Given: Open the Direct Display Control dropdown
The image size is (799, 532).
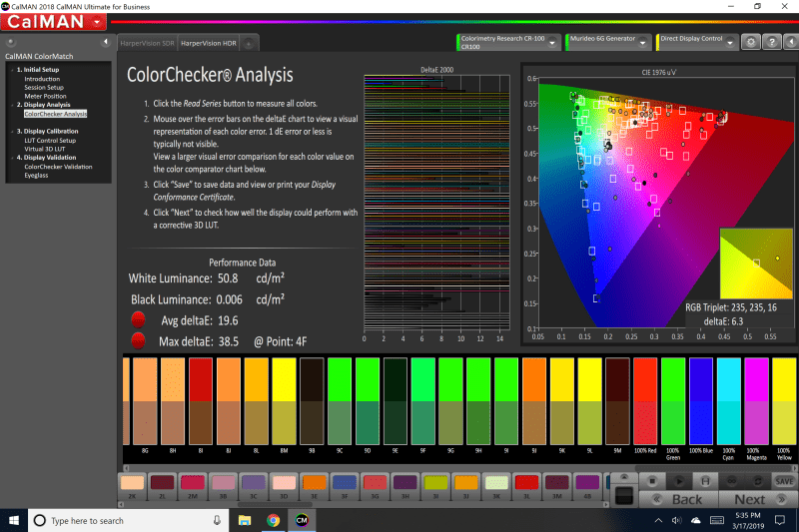Looking at the screenshot, I should point(731,43).
